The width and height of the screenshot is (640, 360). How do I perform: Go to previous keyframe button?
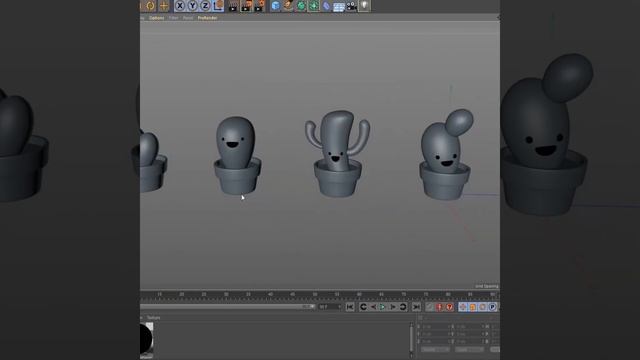[363, 307]
